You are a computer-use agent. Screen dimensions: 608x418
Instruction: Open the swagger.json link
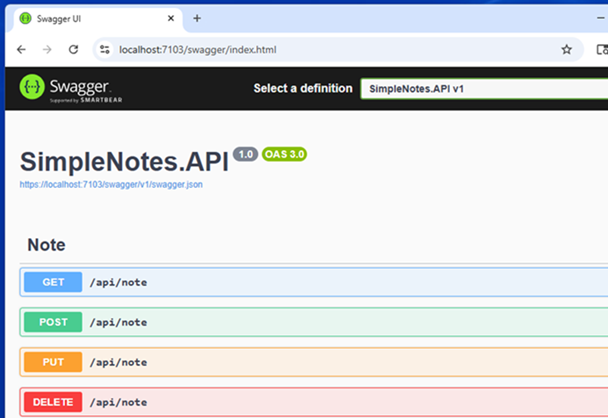(111, 185)
